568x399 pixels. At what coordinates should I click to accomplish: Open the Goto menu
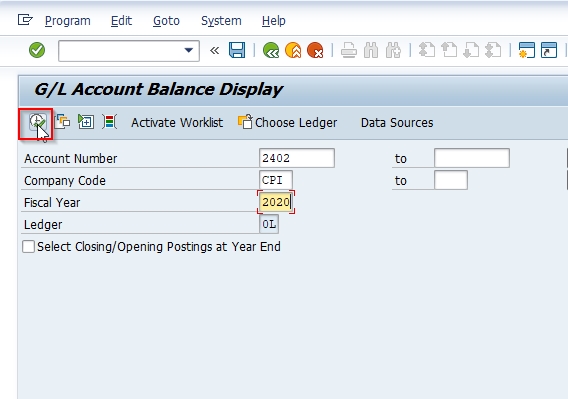point(166,21)
